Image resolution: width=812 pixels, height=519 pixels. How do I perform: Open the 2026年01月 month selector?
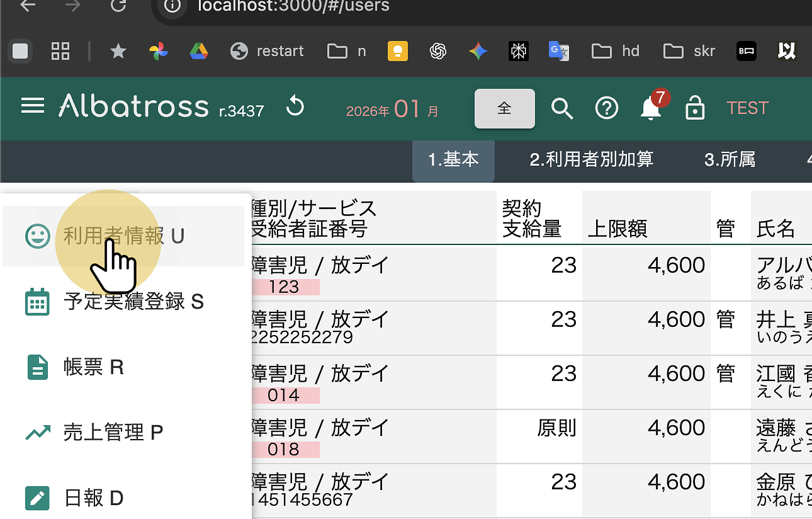point(392,110)
